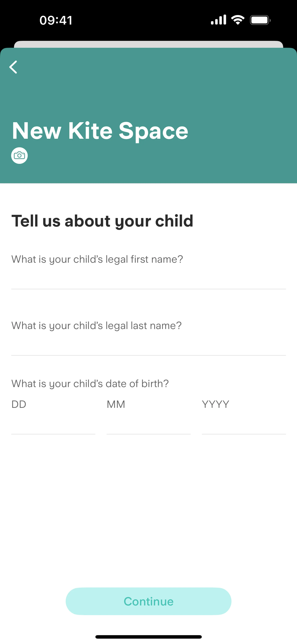
Task: Click the battery status icon
Action: pyautogui.click(x=260, y=20)
